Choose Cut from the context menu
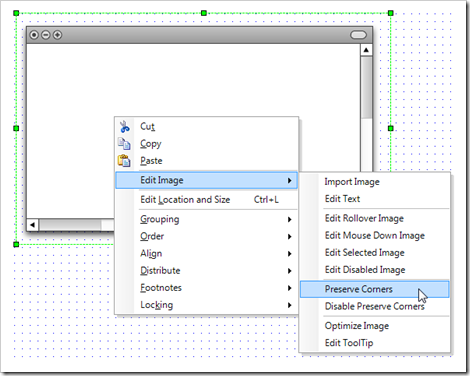 click(x=206, y=127)
